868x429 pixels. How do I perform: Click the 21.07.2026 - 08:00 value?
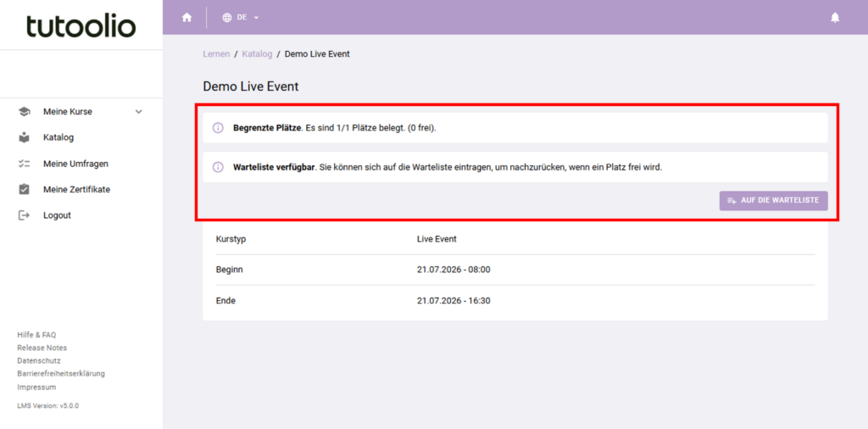click(453, 270)
